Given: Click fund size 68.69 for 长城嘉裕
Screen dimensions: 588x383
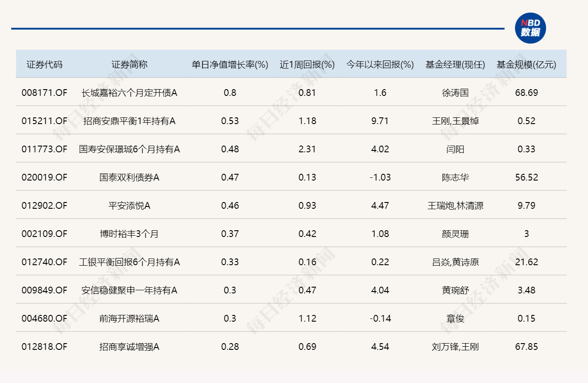Looking at the screenshot, I should 527,93.
